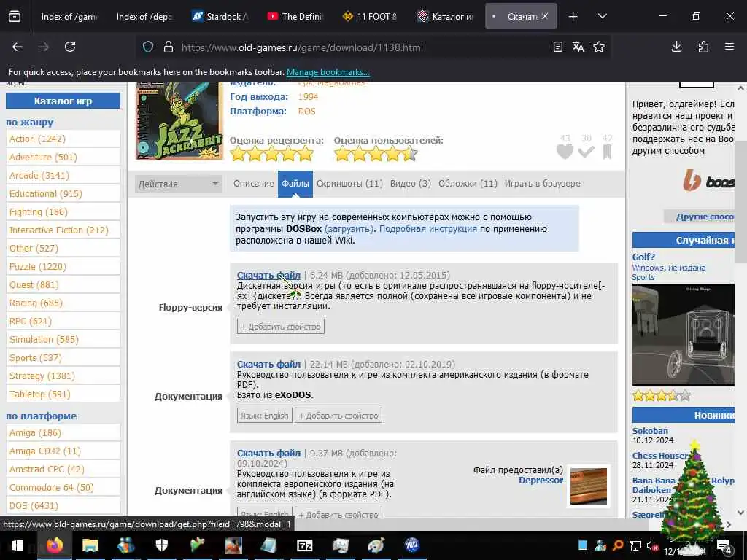Open Windows Start menu
Screen dimensions: 747x560
pos(18,545)
